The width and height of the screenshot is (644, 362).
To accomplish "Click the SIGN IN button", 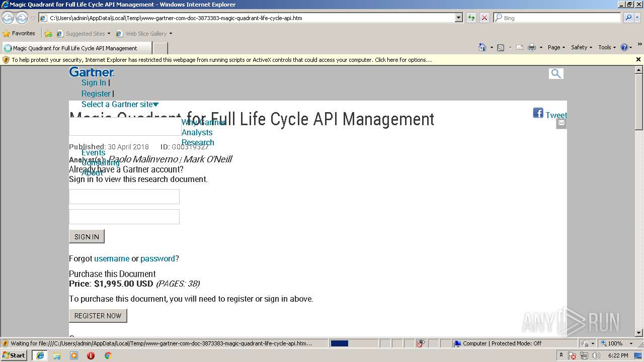I will (87, 236).
